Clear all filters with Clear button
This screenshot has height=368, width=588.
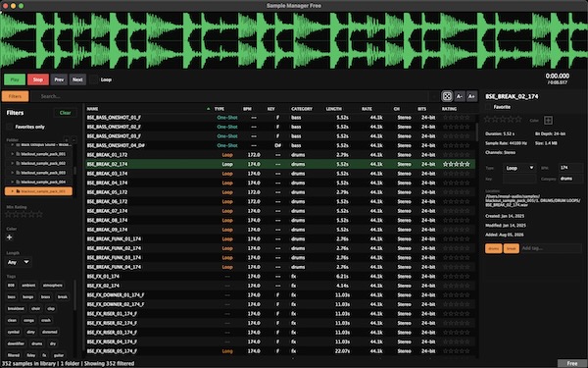[66, 113]
